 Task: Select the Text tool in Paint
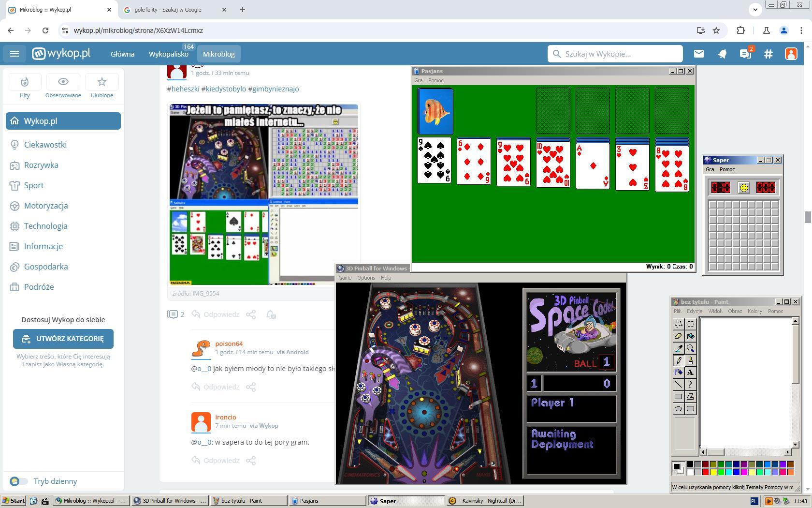pyautogui.click(x=690, y=373)
